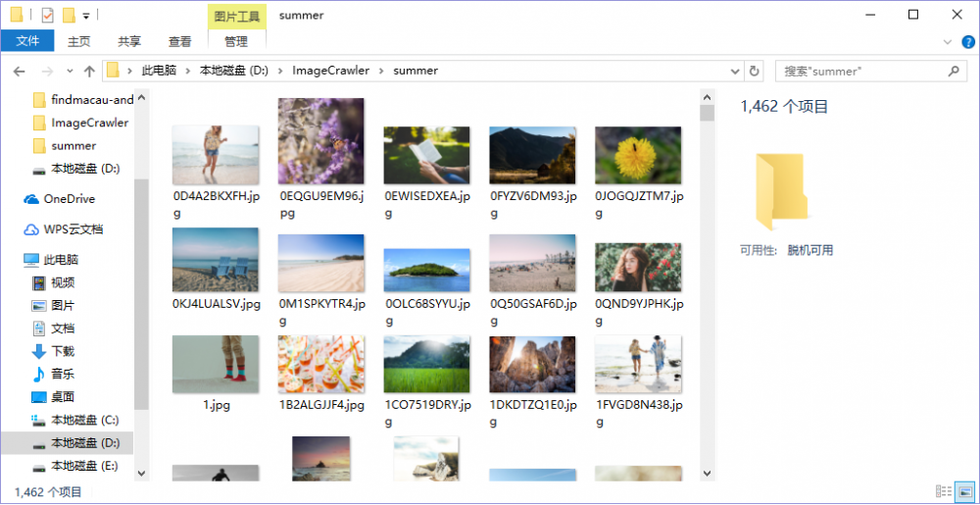Click the search magnifier icon

point(954,72)
